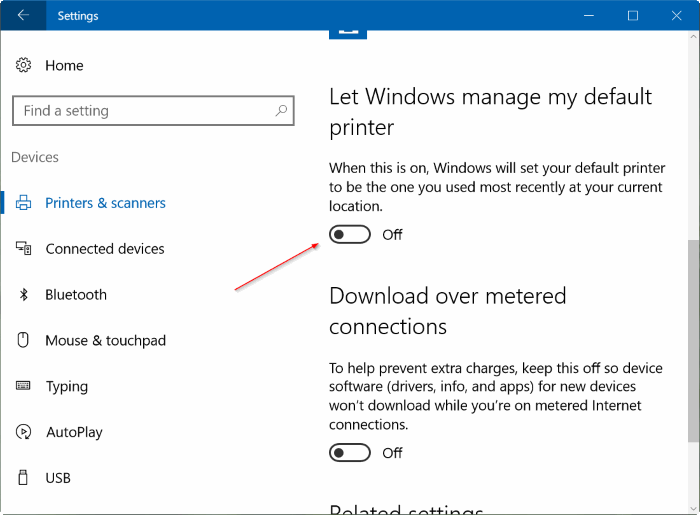Open Printers & scanners section

click(105, 203)
